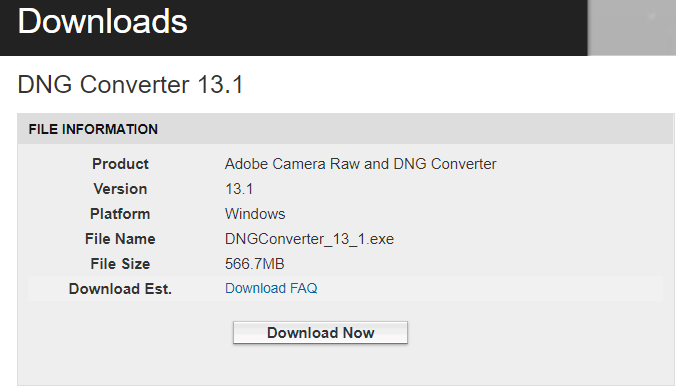
Task: Click the File Name label
Action: pos(120,239)
